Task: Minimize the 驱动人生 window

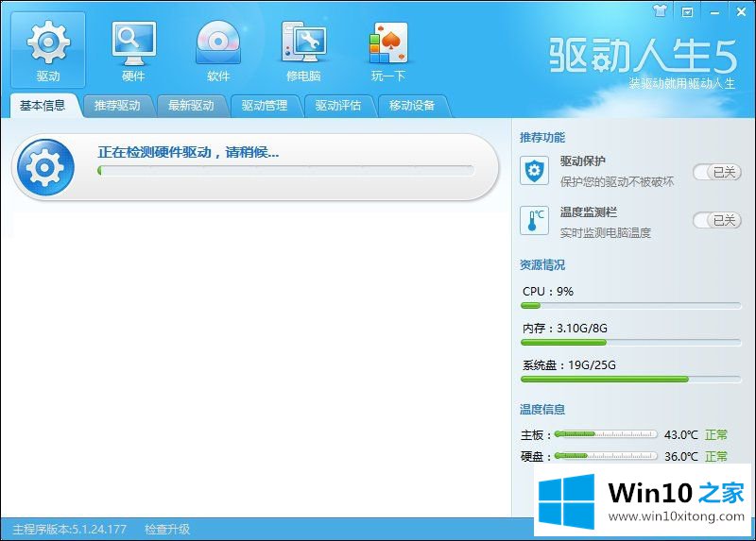Action: coord(714,12)
